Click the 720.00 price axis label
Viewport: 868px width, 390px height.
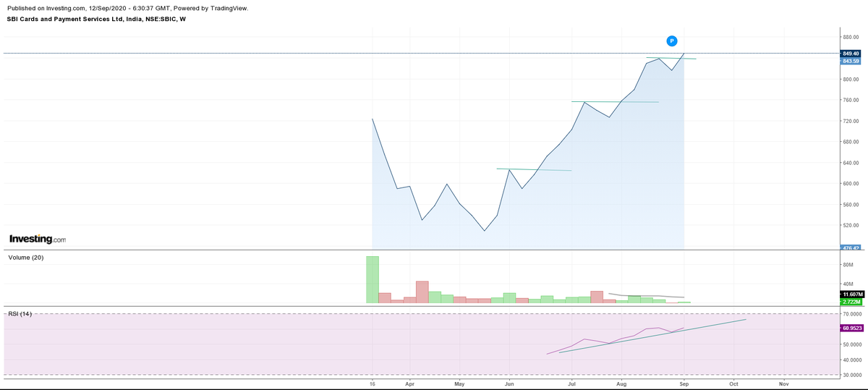[851, 121]
